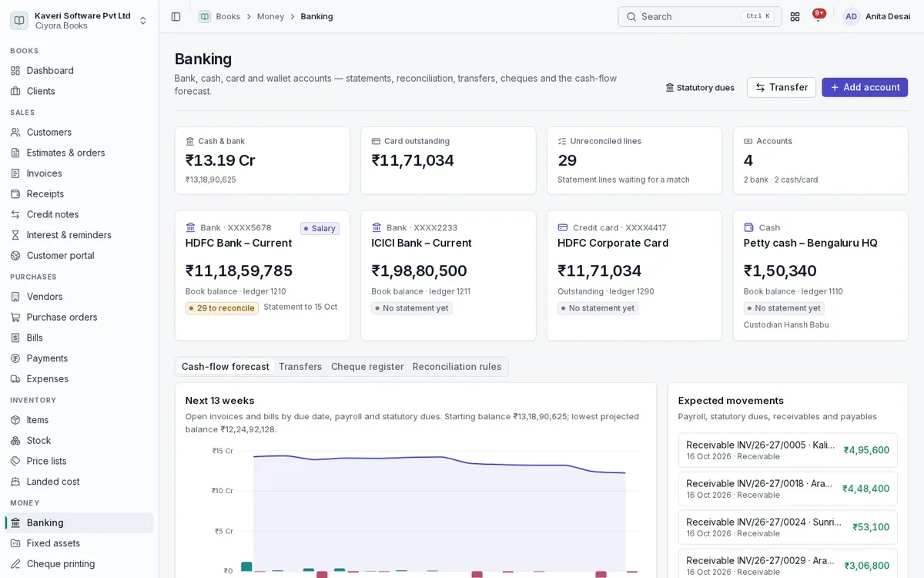Go to Books breadcrumb text

(x=228, y=16)
